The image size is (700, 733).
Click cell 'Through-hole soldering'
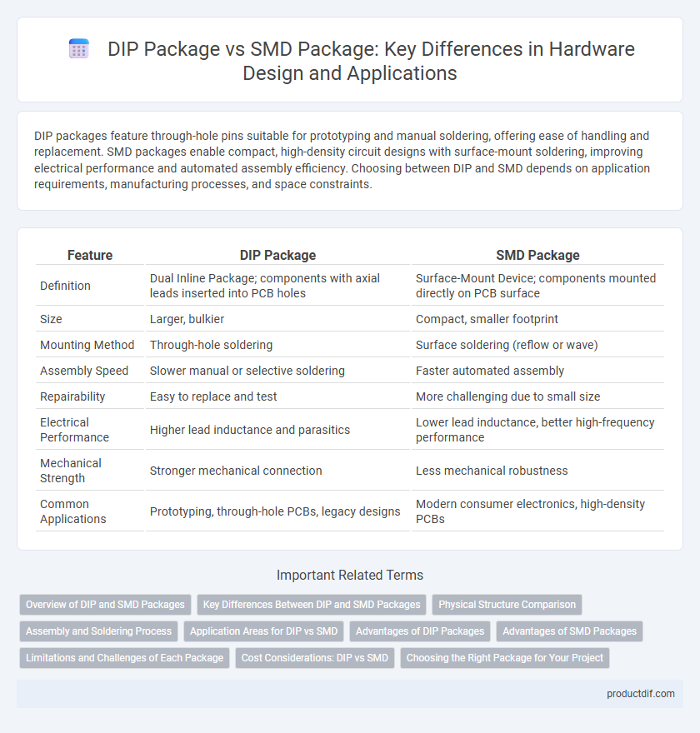pos(211,345)
